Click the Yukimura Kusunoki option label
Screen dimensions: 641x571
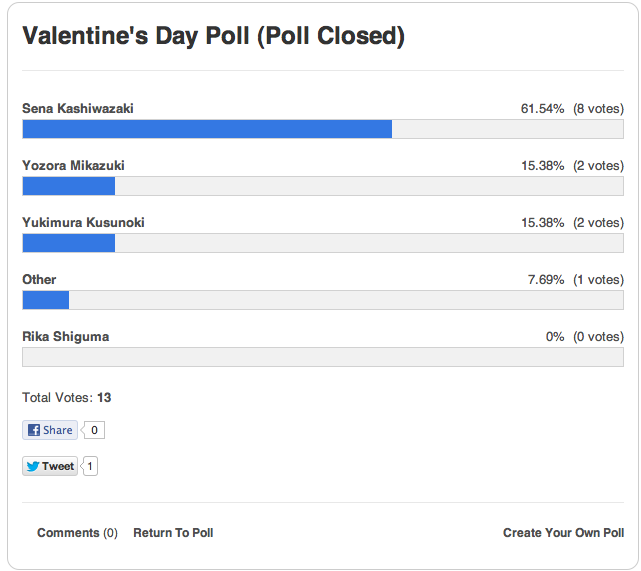click(x=83, y=222)
